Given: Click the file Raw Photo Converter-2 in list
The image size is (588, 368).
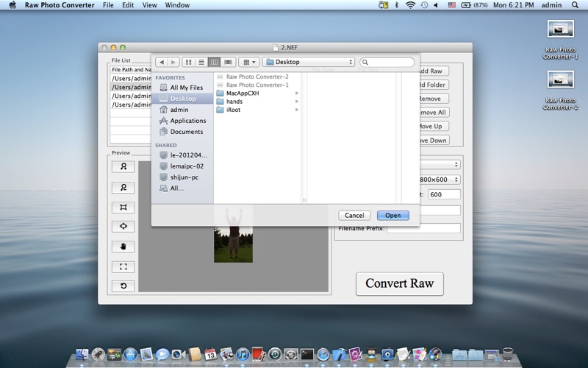Looking at the screenshot, I should [x=257, y=77].
